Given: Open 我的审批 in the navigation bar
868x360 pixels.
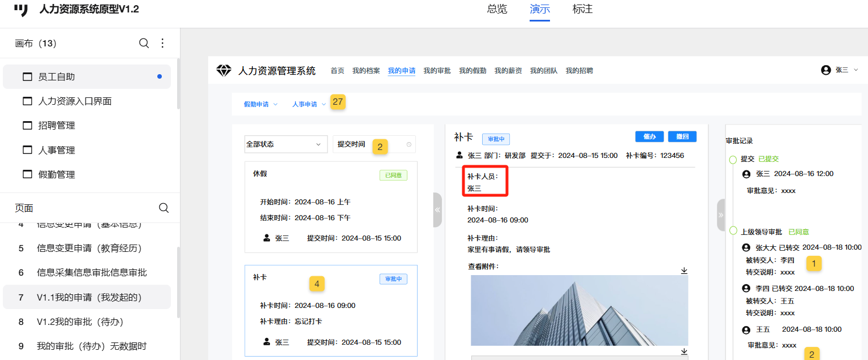Looking at the screenshot, I should coord(437,71).
